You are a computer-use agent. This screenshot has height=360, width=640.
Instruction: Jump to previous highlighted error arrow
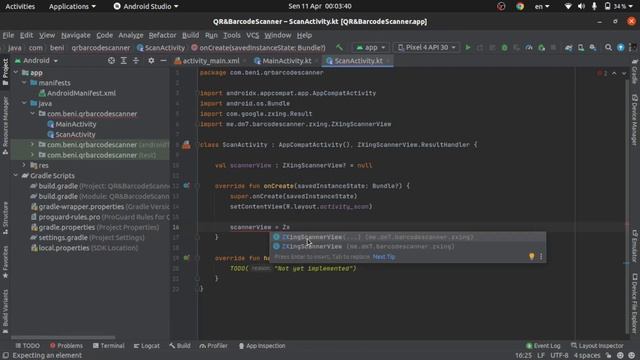[x=614, y=73]
